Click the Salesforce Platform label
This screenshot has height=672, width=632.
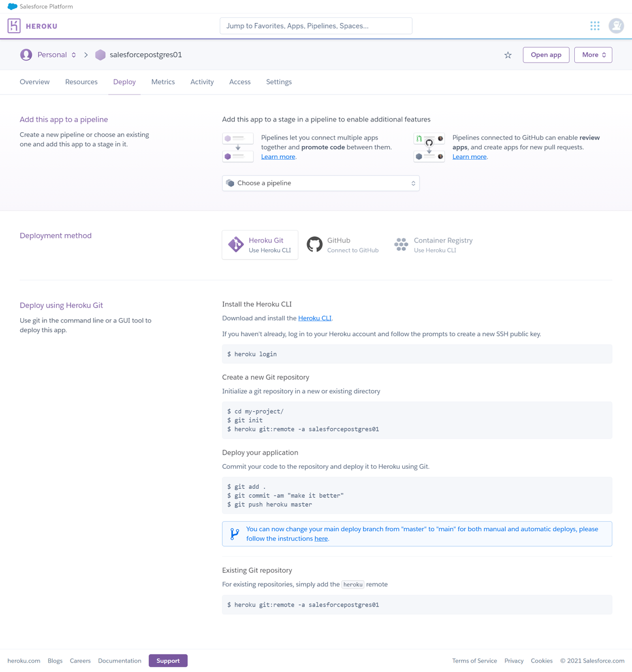tap(46, 7)
